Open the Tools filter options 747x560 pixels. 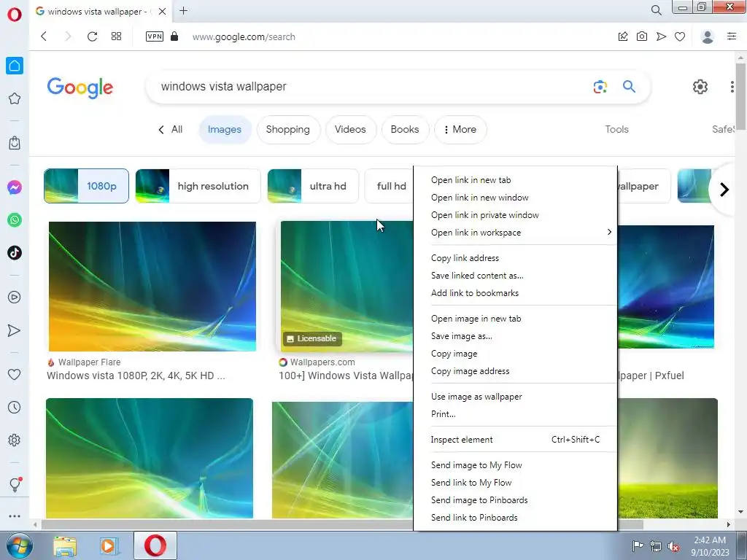point(616,130)
